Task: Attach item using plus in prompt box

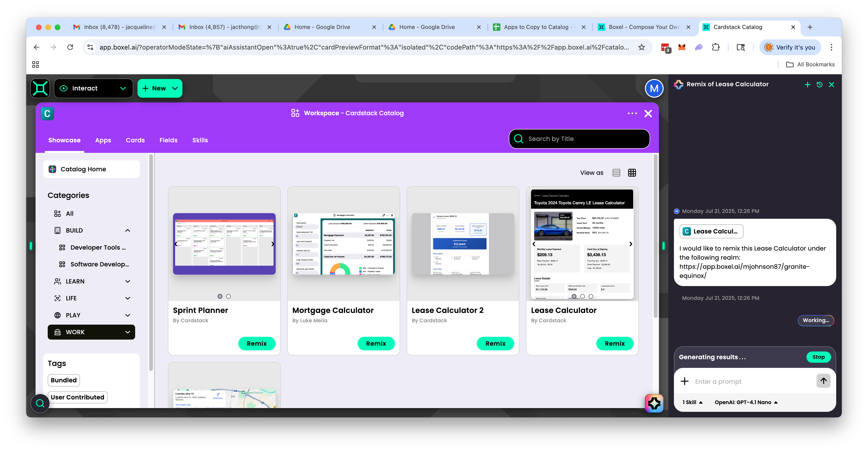Action: click(x=684, y=381)
